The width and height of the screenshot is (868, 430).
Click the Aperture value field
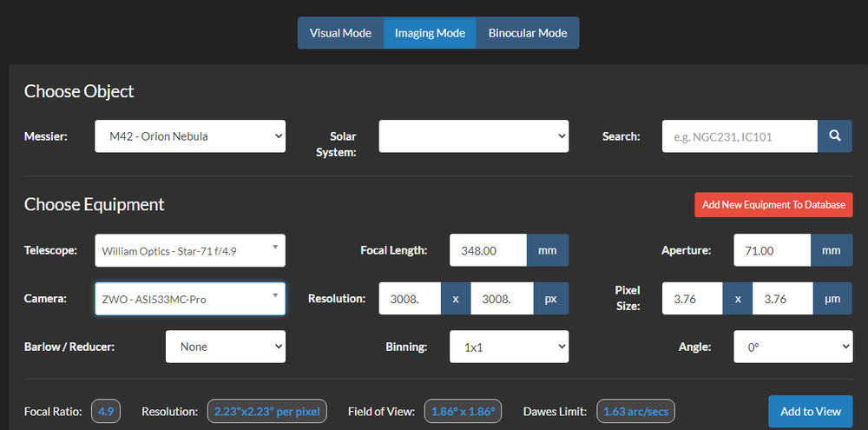(773, 250)
